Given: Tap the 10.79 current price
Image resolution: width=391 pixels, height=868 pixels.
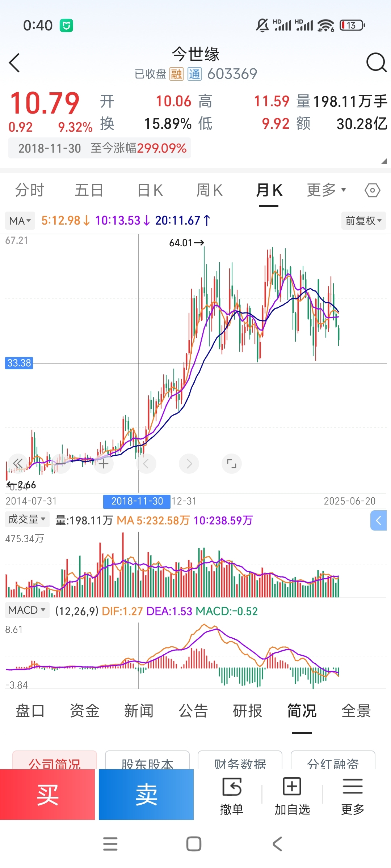Looking at the screenshot, I should (x=45, y=103).
